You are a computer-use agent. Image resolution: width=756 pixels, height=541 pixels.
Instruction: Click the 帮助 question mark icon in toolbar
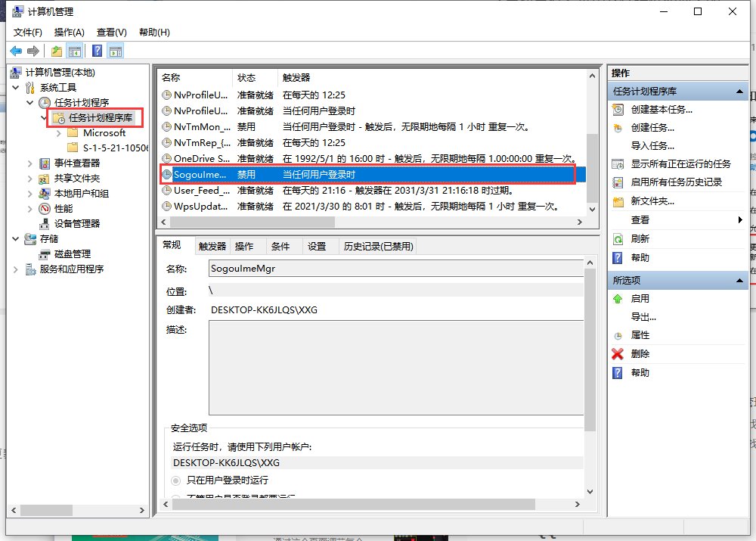pyautogui.click(x=97, y=51)
